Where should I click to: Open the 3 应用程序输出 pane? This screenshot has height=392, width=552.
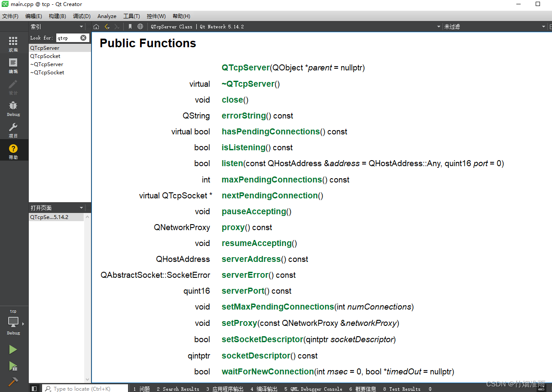(x=225, y=389)
